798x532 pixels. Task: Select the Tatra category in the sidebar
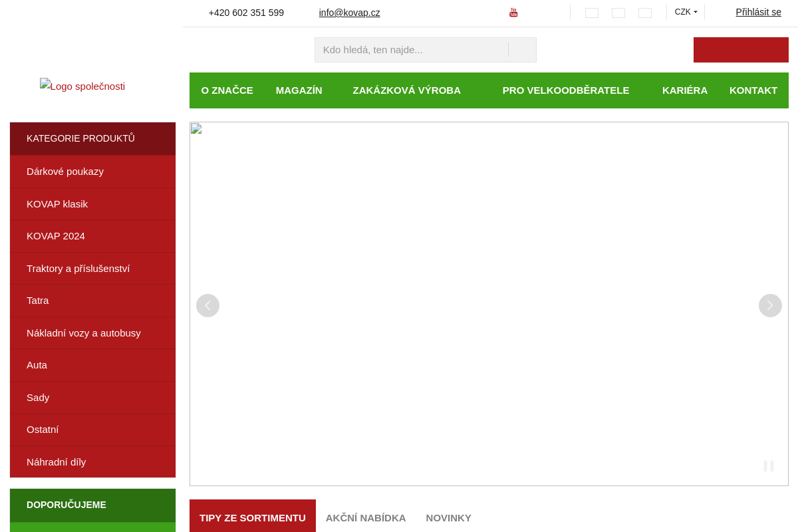(x=38, y=301)
